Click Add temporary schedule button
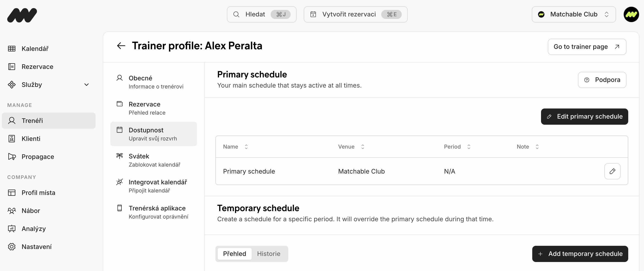Image resolution: width=644 pixels, height=271 pixels. click(580, 254)
